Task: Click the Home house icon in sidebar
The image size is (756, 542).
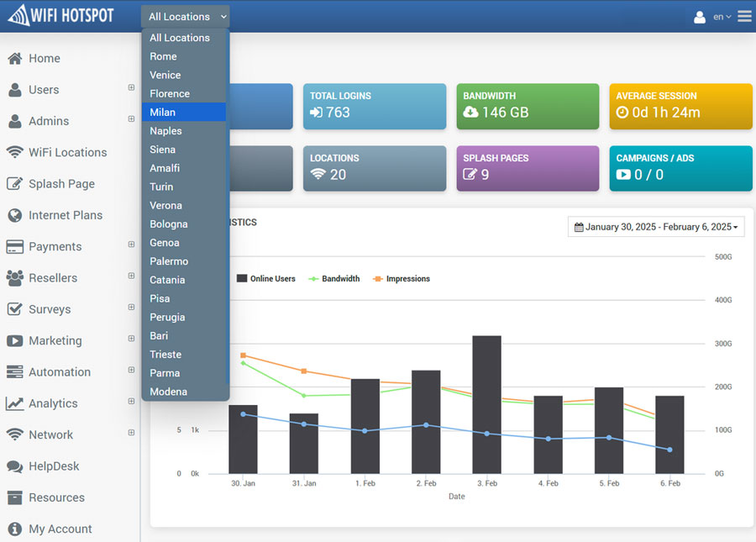Action: [14, 59]
